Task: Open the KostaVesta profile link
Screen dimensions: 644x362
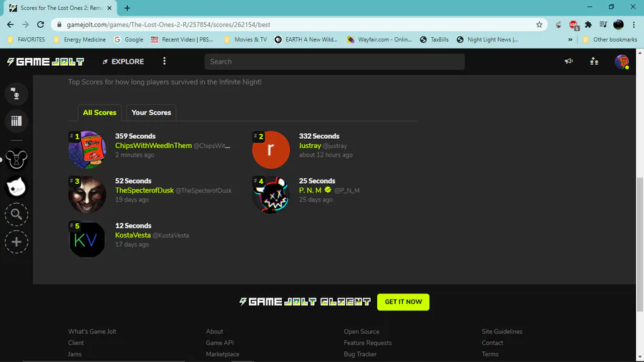Action: (132, 235)
